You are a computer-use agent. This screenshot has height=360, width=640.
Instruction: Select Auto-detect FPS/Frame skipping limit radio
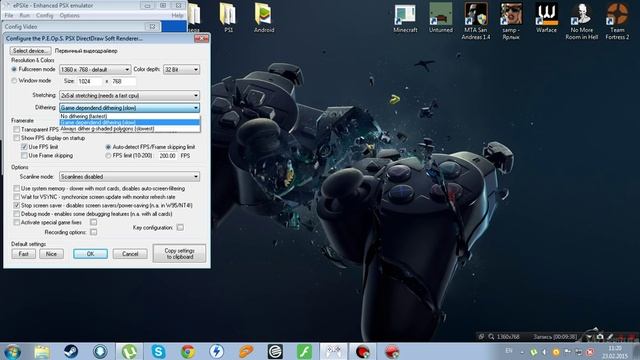108,147
